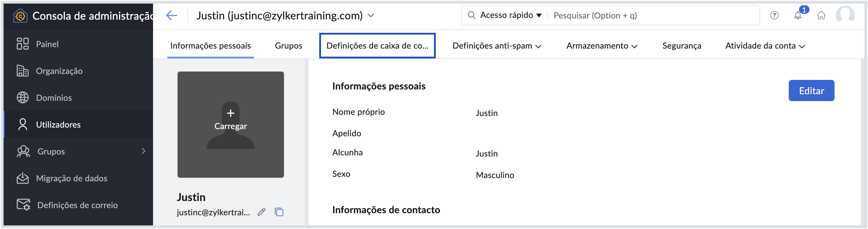Open the help question mark icon

click(x=774, y=16)
